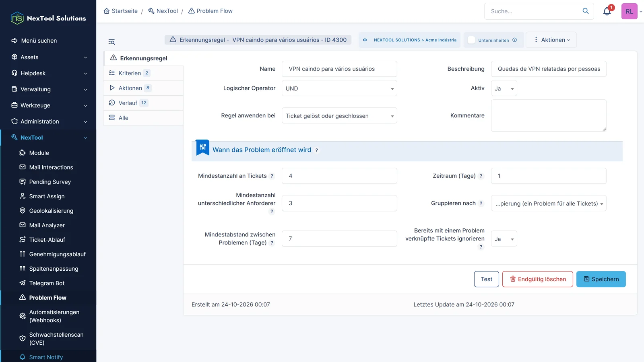
Task: Open the Aktiv Ja dropdown
Action: pos(504,88)
